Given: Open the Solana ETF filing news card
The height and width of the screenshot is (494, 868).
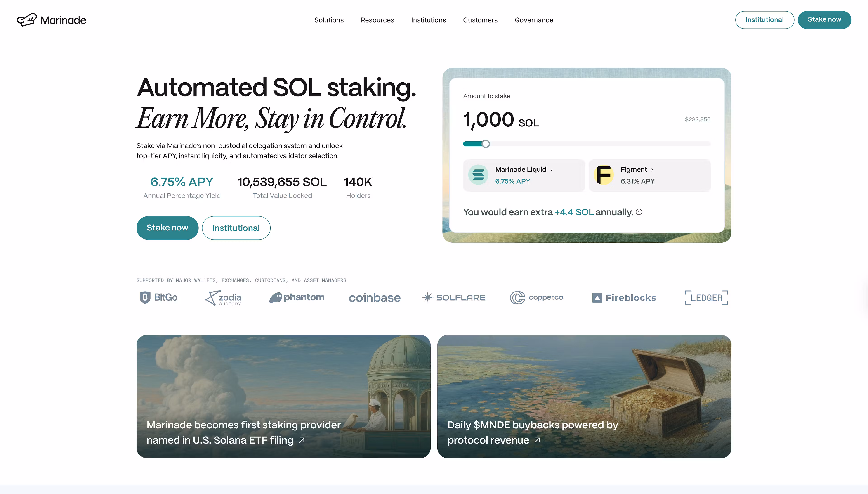Looking at the screenshot, I should (283, 396).
